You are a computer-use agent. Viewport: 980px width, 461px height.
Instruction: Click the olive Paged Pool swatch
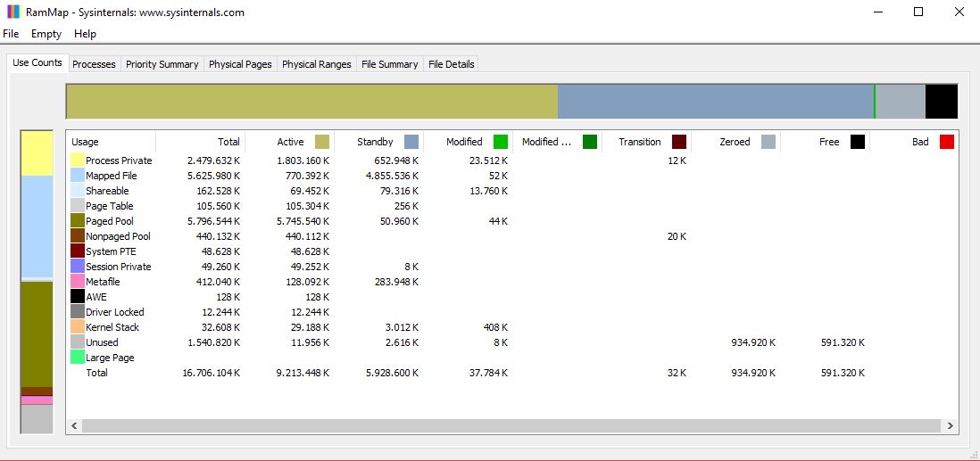coord(78,221)
